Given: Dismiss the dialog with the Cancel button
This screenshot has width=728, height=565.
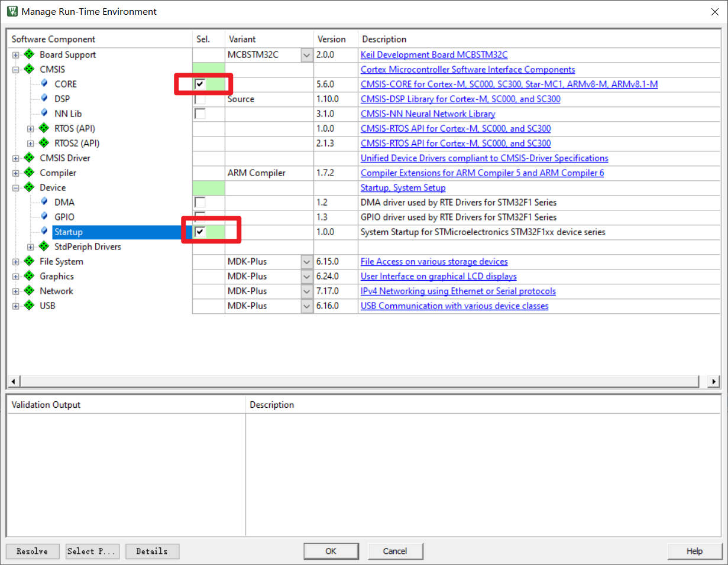Looking at the screenshot, I should point(395,551).
